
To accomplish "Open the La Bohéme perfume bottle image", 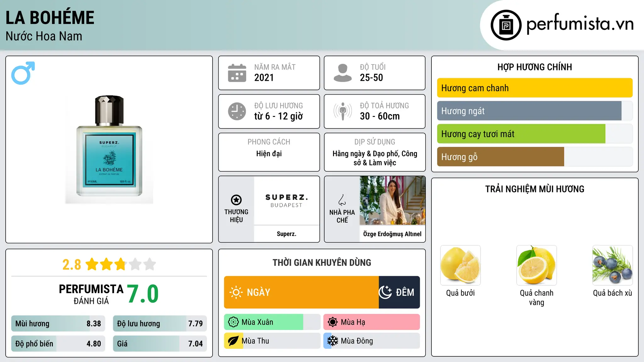I will point(109,150).
